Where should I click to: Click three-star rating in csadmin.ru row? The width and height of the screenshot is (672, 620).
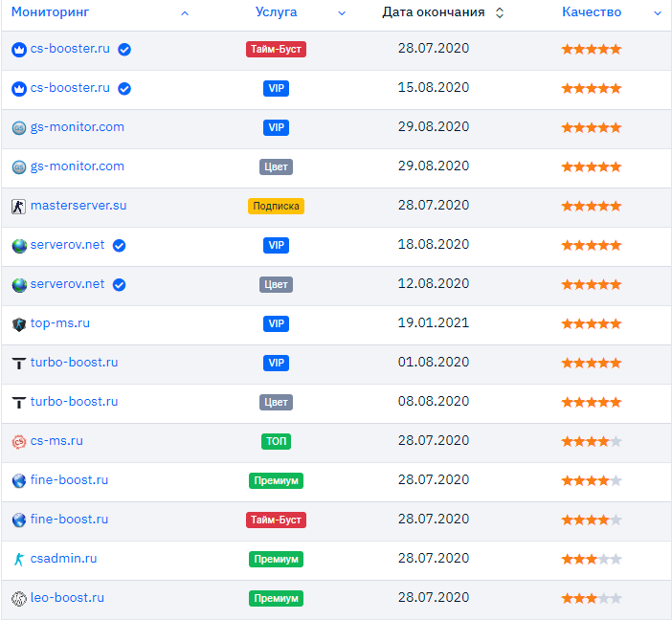(x=592, y=559)
